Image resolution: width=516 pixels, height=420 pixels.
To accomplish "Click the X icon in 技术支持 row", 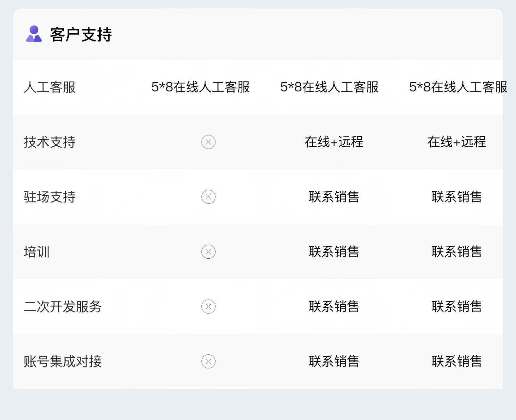I will (x=208, y=142).
